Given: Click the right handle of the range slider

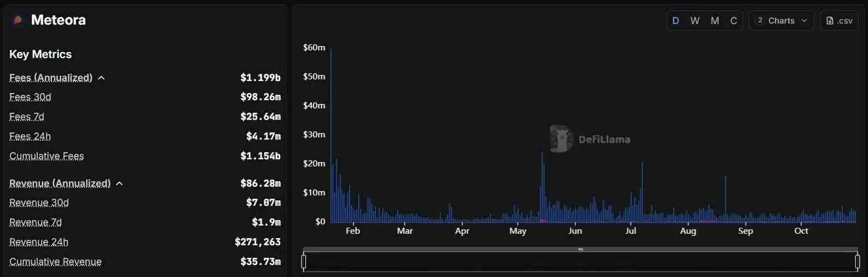Looking at the screenshot, I should (x=857, y=262).
